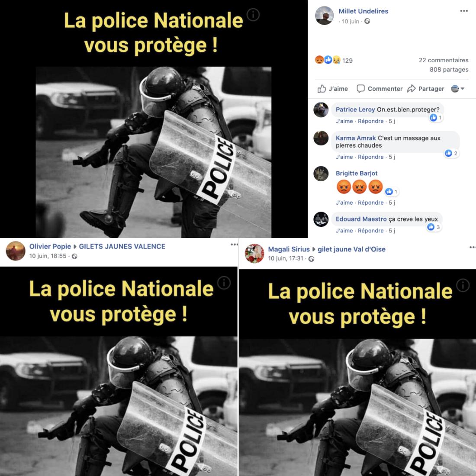Viewport: 476px width, 476px height.
Task: Click the public globe icon beside 10 juin
Action: (367, 21)
